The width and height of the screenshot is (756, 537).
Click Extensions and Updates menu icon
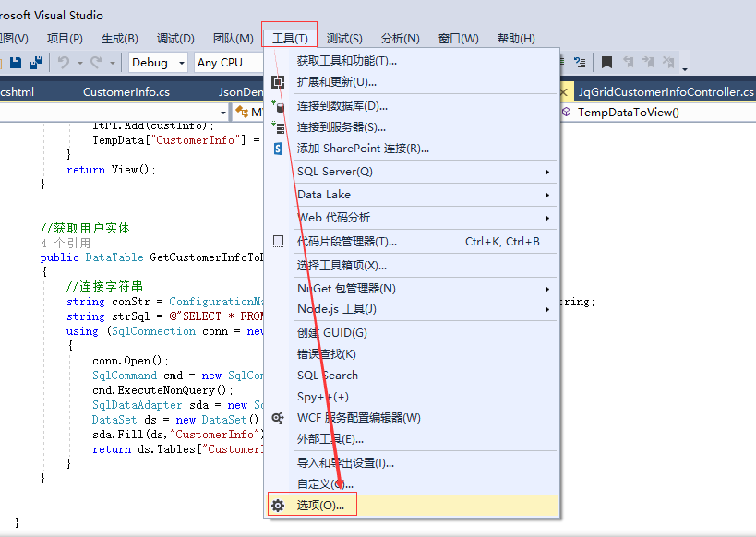(x=278, y=82)
